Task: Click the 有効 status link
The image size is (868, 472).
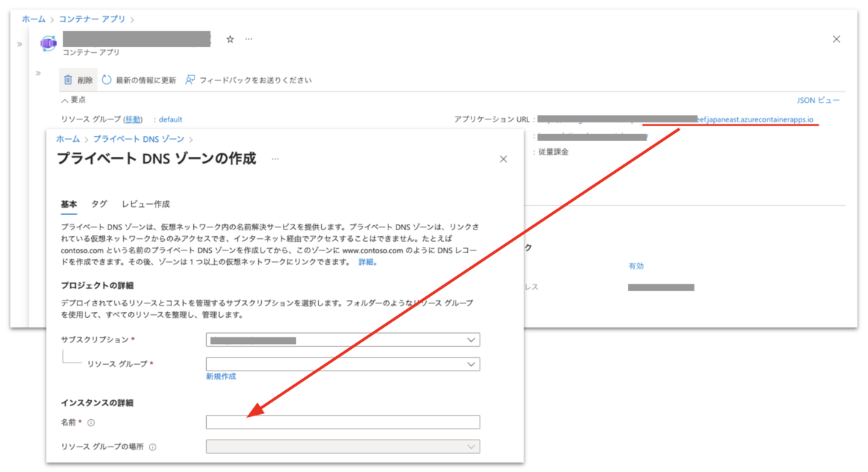Action: point(636,266)
